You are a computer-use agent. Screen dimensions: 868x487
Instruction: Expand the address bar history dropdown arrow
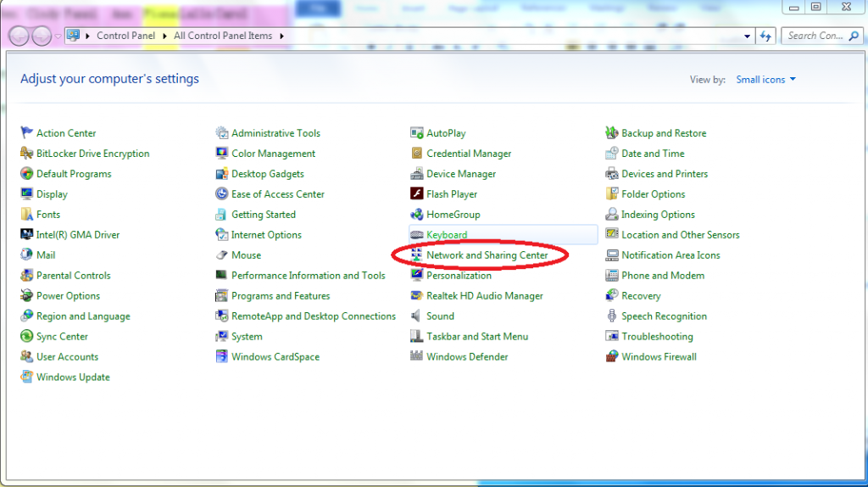(x=747, y=36)
